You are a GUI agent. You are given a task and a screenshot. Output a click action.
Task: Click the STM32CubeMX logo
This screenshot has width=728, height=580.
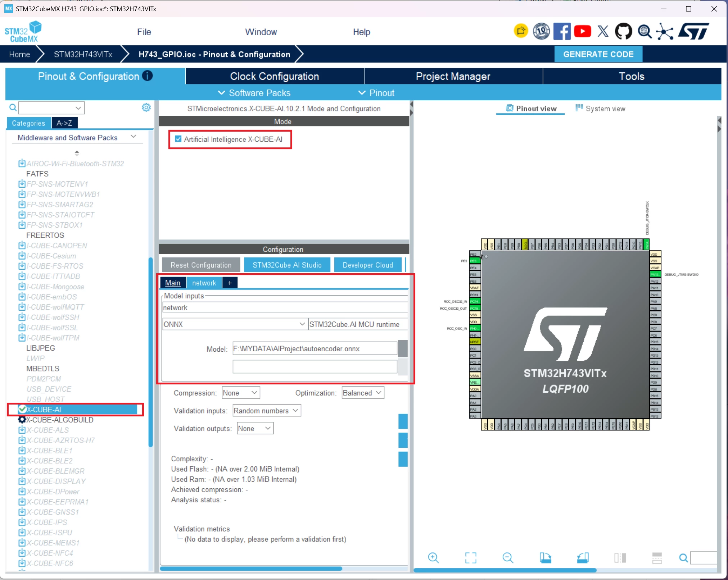point(23,32)
